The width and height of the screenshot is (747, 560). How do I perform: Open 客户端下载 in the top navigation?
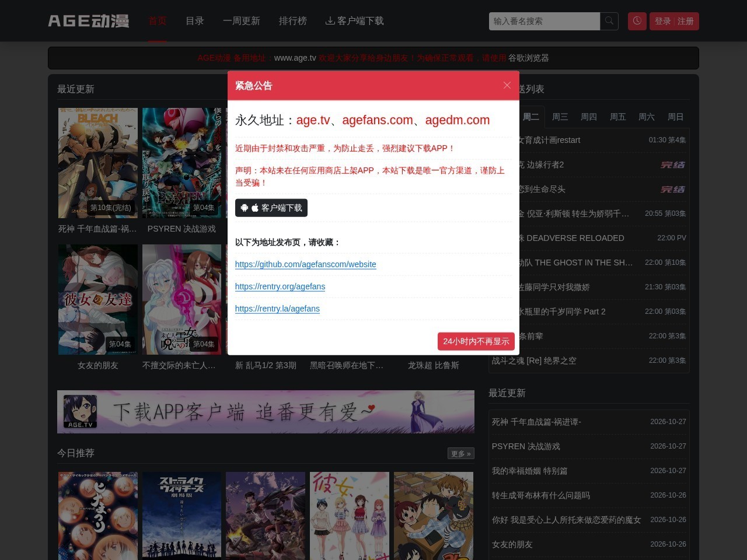(355, 21)
